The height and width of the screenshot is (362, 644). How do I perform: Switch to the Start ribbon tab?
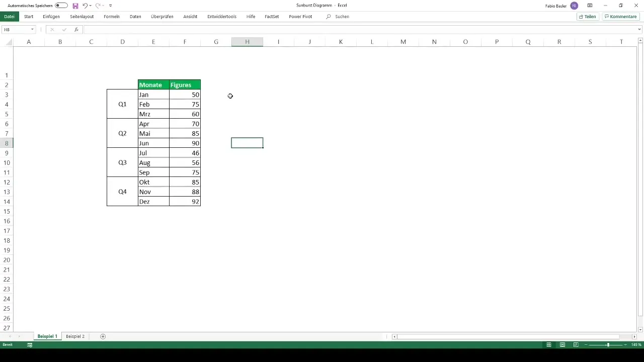click(29, 17)
